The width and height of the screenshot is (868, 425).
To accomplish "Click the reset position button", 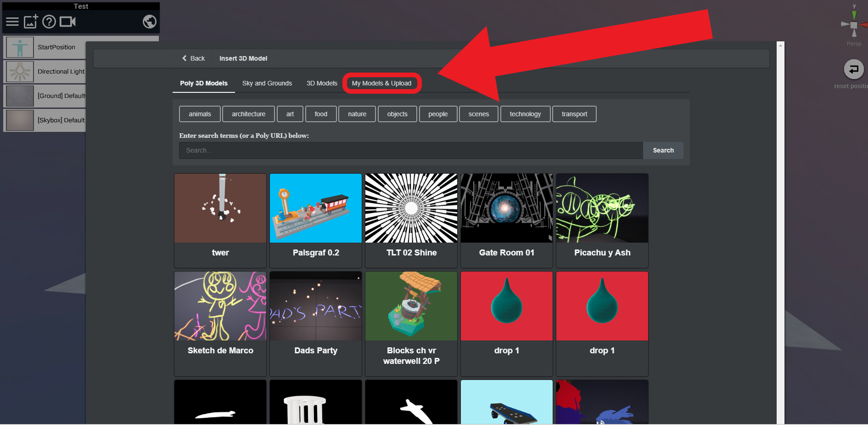I will click(854, 69).
